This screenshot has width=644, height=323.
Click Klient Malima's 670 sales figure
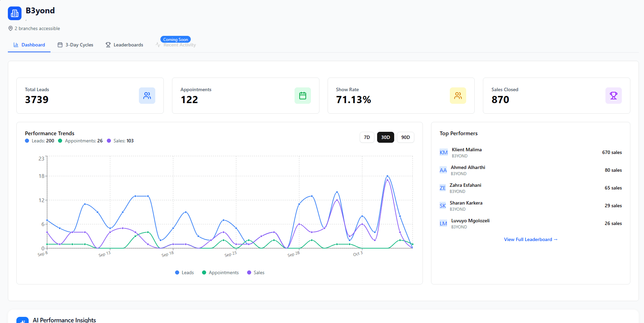(612, 152)
